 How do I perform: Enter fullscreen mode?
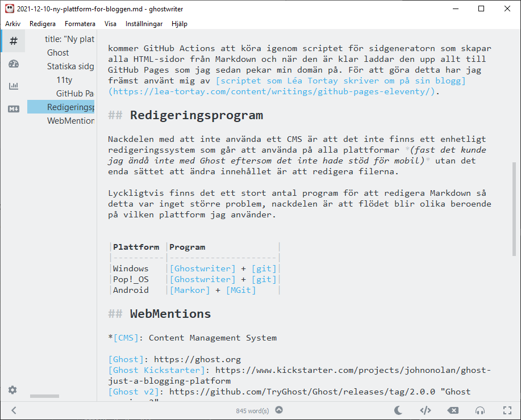point(507,410)
